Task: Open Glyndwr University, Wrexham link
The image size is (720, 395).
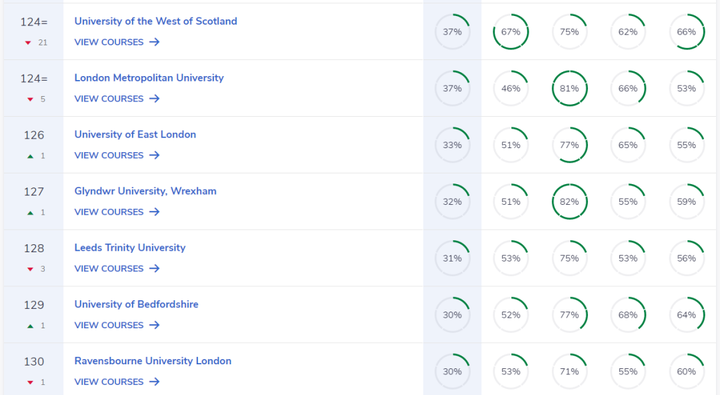Action: (145, 191)
